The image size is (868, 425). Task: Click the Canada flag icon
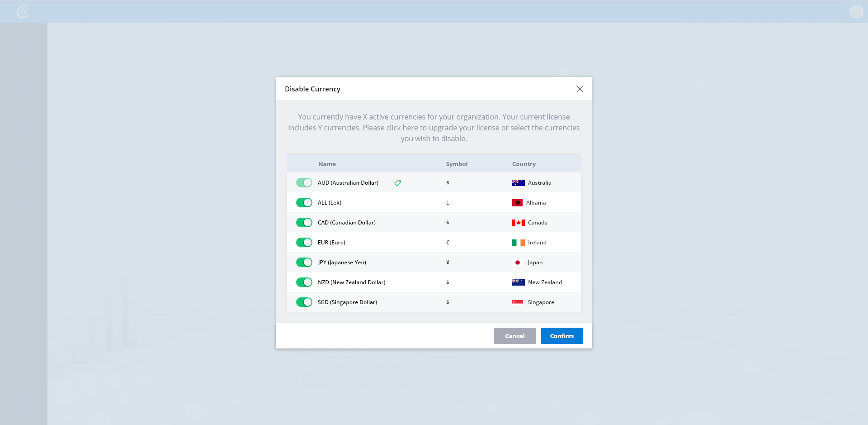(x=518, y=223)
